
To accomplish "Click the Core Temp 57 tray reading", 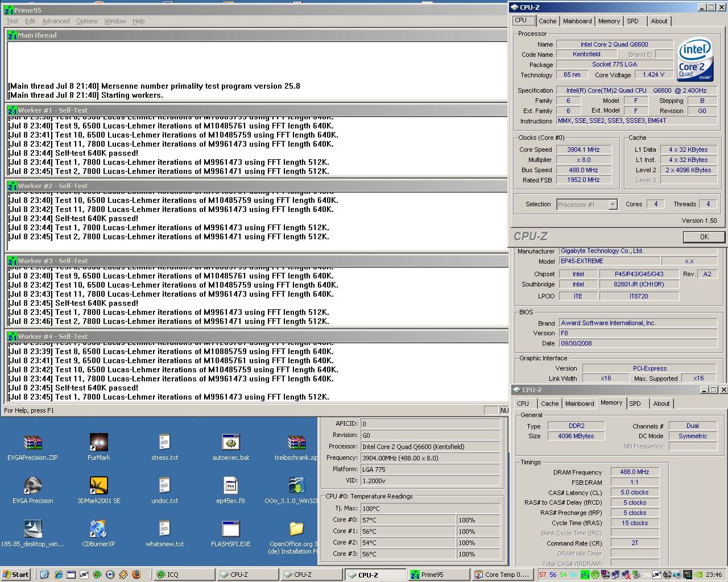I will 543,575.
